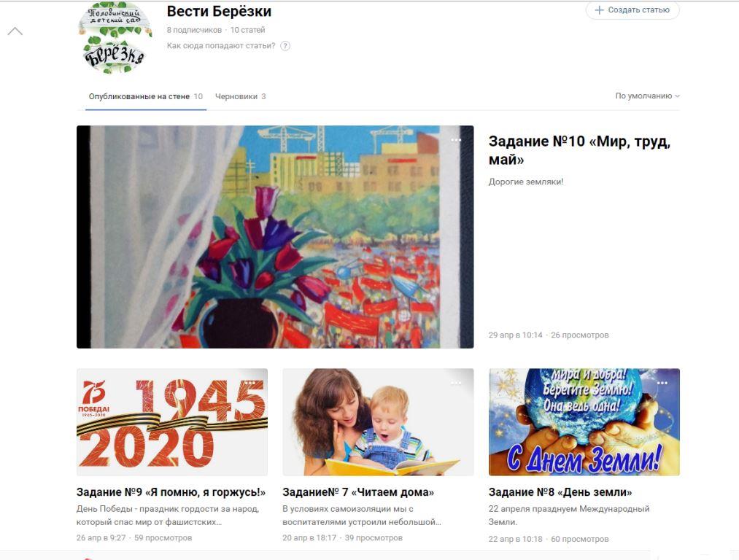Screen dimensions: 739x560
Task: Click the plus icon in Создать статью
Action: [599, 10]
